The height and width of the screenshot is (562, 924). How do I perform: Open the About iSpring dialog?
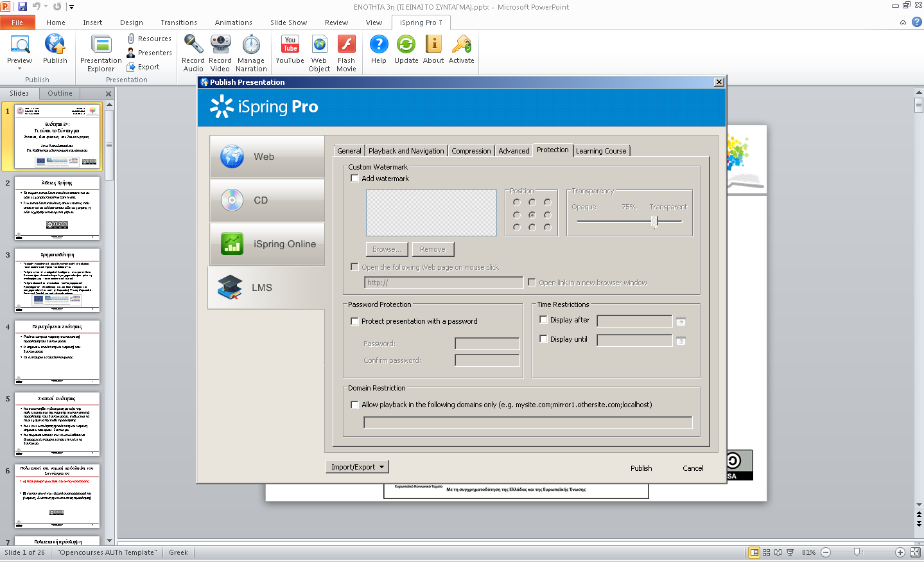[x=433, y=50]
